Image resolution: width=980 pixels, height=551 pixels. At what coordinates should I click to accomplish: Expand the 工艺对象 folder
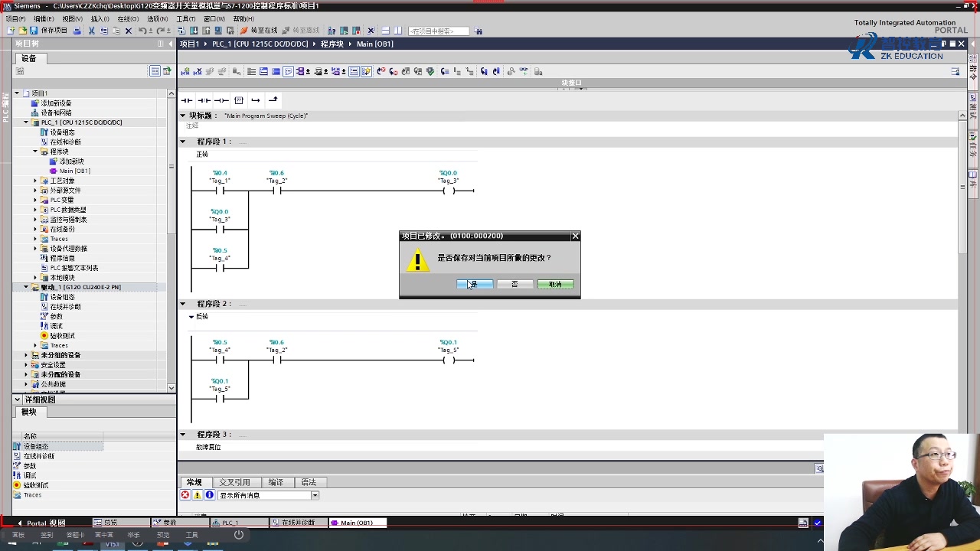tap(35, 181)
